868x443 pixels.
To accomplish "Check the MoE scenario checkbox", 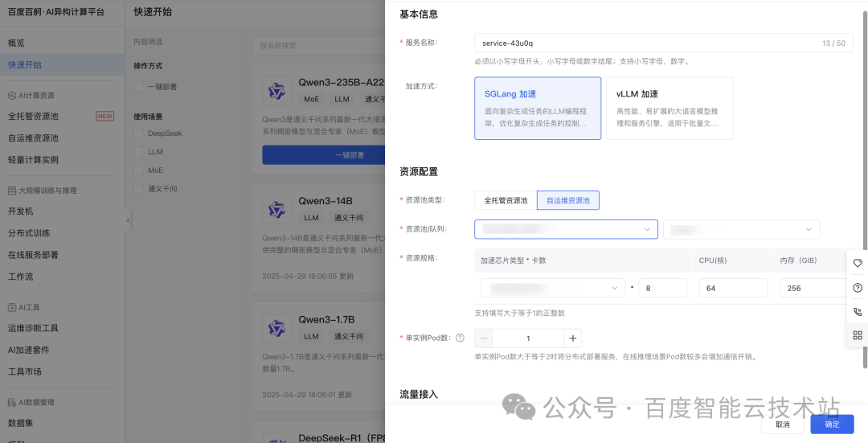I will [x=138, y=170].
